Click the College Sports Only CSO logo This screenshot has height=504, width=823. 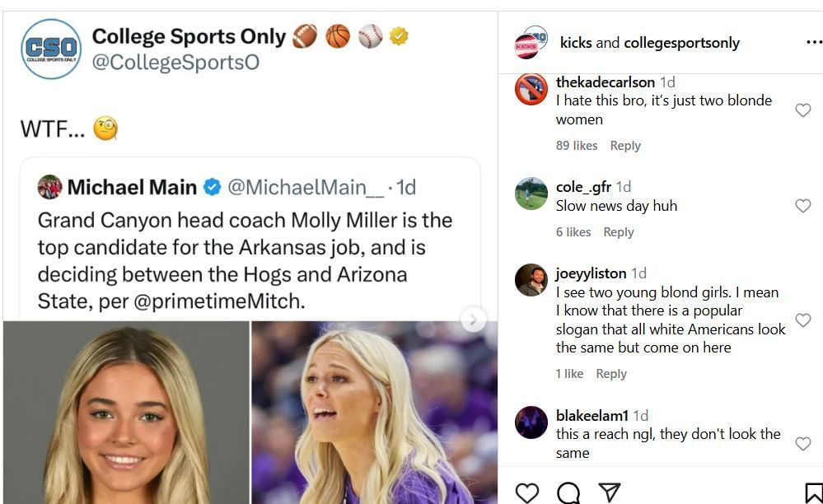(49, 47)
